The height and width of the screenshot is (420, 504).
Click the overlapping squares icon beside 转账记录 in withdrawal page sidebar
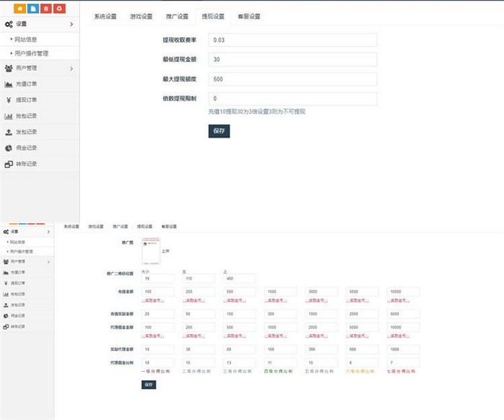(x=9, y=164)
